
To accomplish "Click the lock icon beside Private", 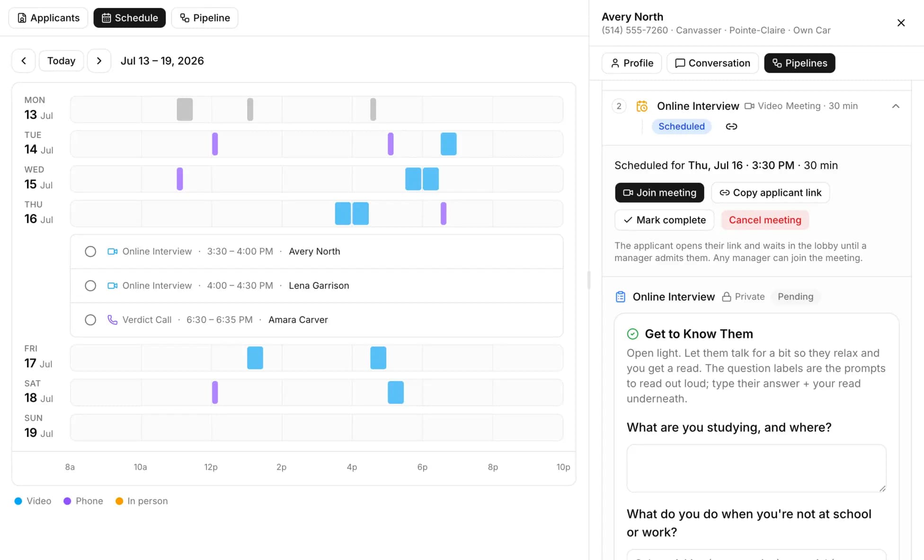I will click(x=727, y=297).
